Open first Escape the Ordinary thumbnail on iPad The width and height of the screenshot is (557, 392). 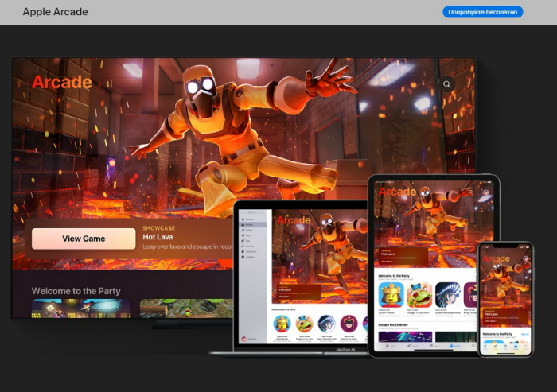(405, 336)
